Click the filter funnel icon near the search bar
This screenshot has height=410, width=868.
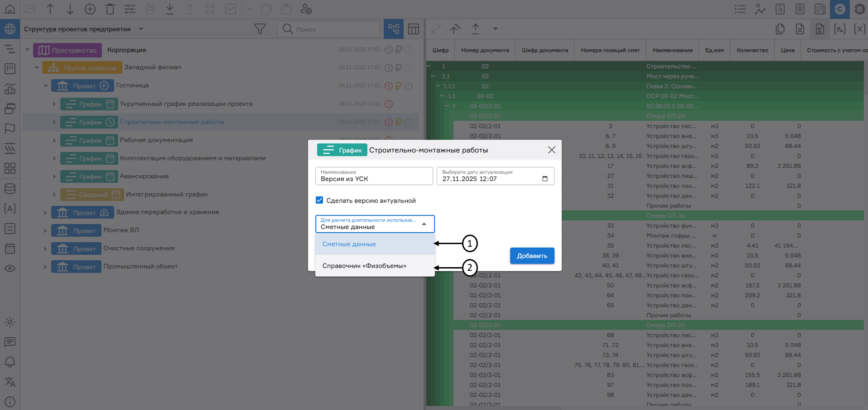[x=260, y=28]
